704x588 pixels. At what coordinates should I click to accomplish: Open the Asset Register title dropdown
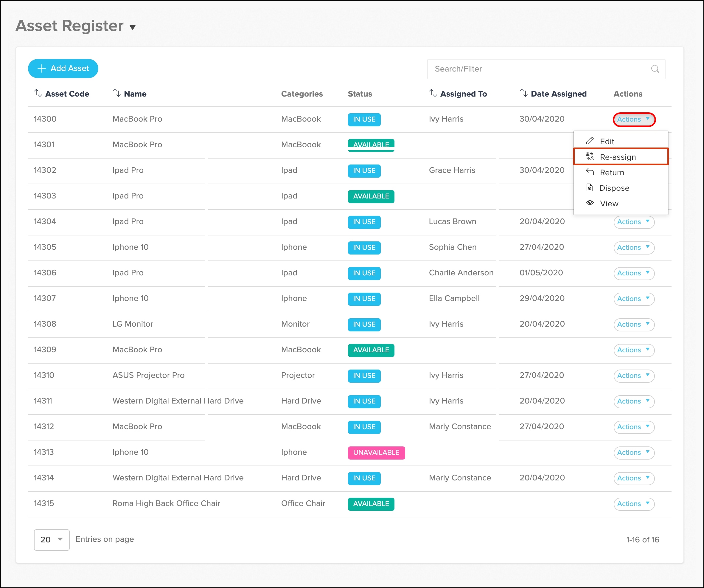pos(132,27)
